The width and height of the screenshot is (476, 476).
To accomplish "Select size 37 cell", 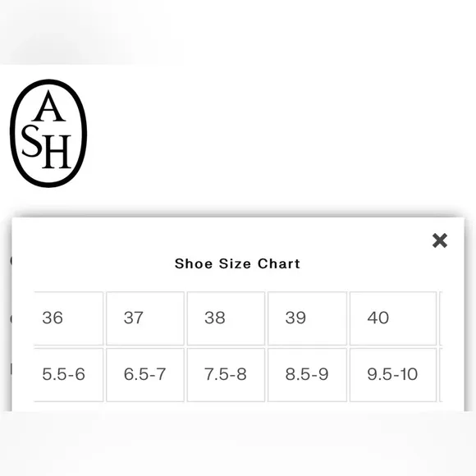I will 145,318.
